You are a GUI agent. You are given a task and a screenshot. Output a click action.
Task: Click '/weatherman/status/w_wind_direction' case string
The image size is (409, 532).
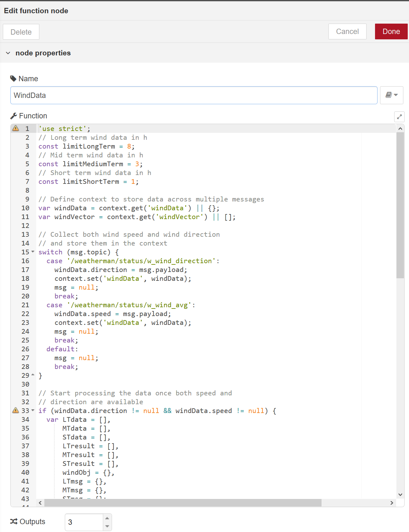tap(141, 261)
